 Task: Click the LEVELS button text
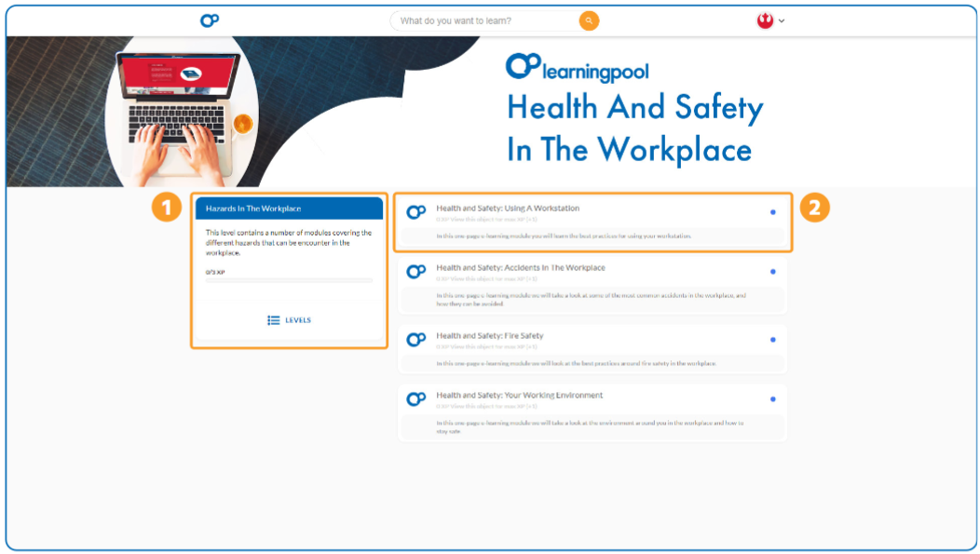point(298,320)
